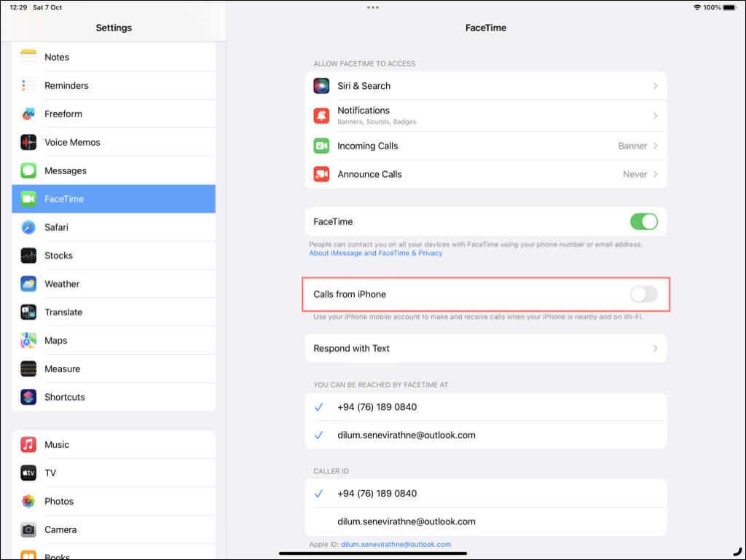Tap the Translate app icon
The width and height of the screenshot is (746, 560).
[28, 312]
